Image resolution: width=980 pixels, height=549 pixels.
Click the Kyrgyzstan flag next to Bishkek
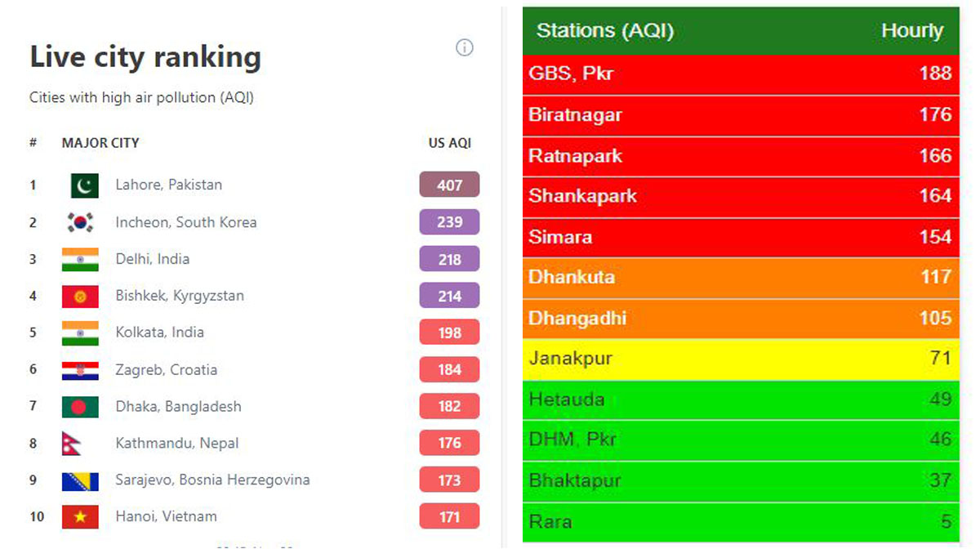click(x=80, y=296)
